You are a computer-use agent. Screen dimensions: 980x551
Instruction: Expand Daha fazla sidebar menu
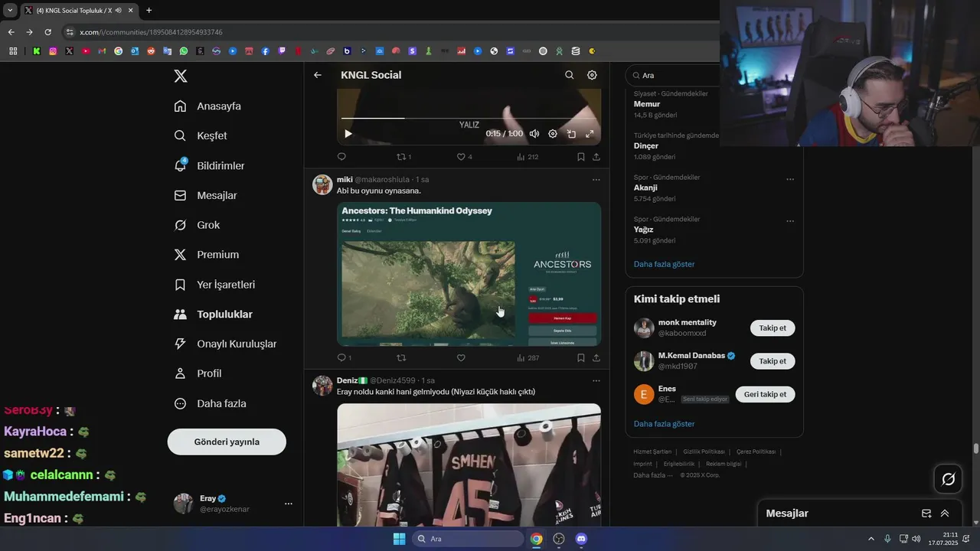(x=210, y=403)
